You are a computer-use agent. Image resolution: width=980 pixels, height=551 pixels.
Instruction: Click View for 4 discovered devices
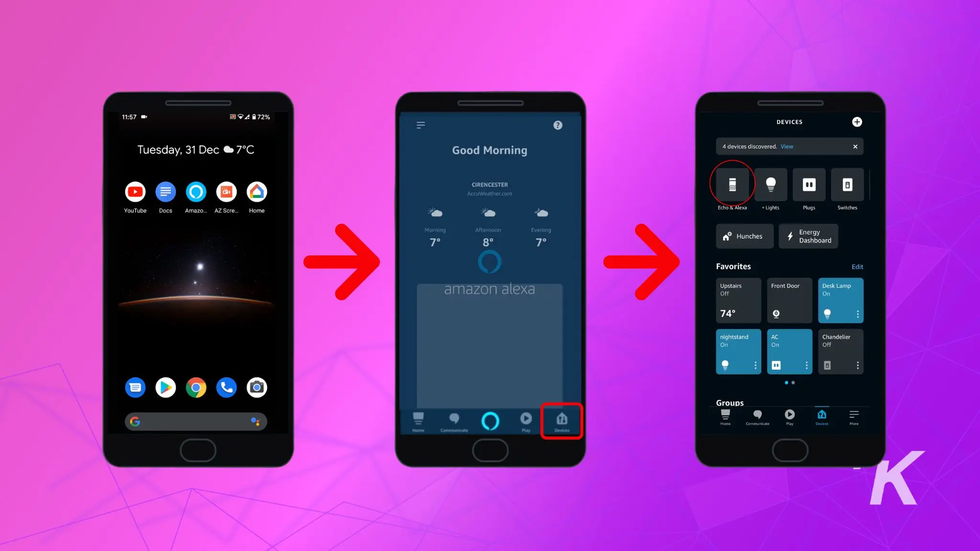point(787,146)
